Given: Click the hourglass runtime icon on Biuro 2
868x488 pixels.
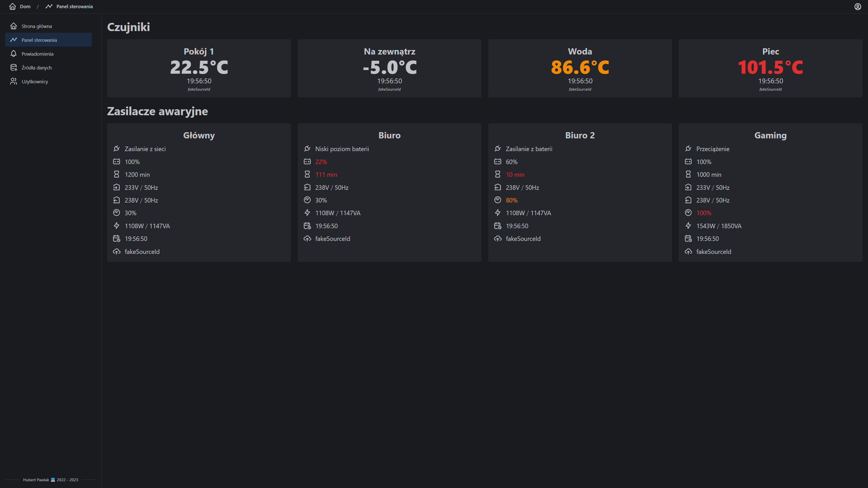Looking at the screenshot, I should (498, 174).
